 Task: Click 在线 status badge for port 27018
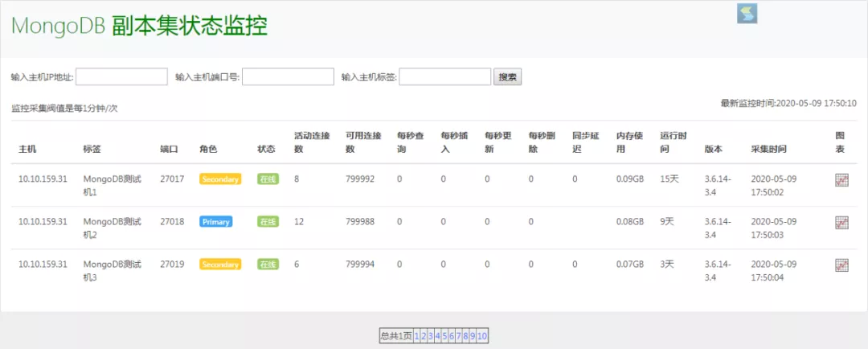(268, 222)
